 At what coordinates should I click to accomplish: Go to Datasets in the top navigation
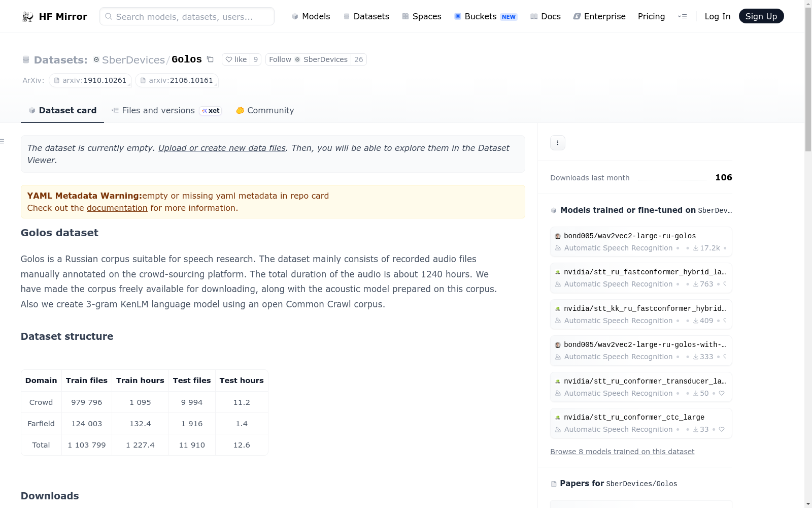(366, 16)
